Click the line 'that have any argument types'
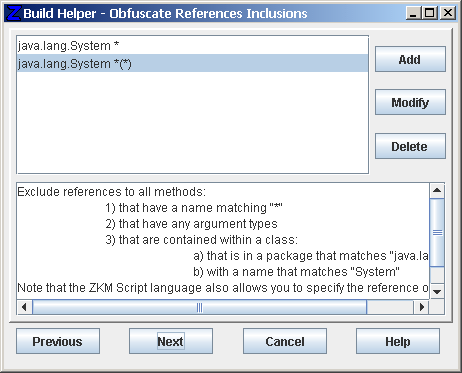 191,224
